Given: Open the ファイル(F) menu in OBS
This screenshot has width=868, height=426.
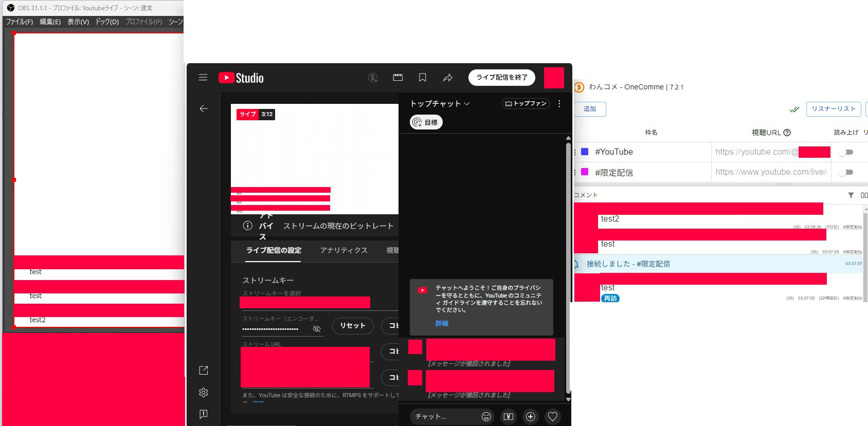Looking at the screenshot, I should pyautogui.click(x=20, y=22).
